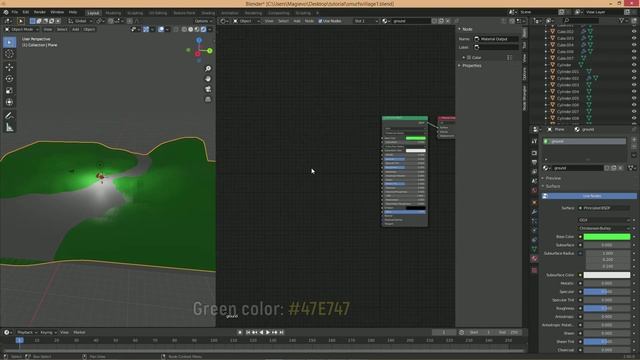Expand the Preview panel in material properties
Viewport: 640px width, 360px height.
pyautogui.click(x=553, y=178)
